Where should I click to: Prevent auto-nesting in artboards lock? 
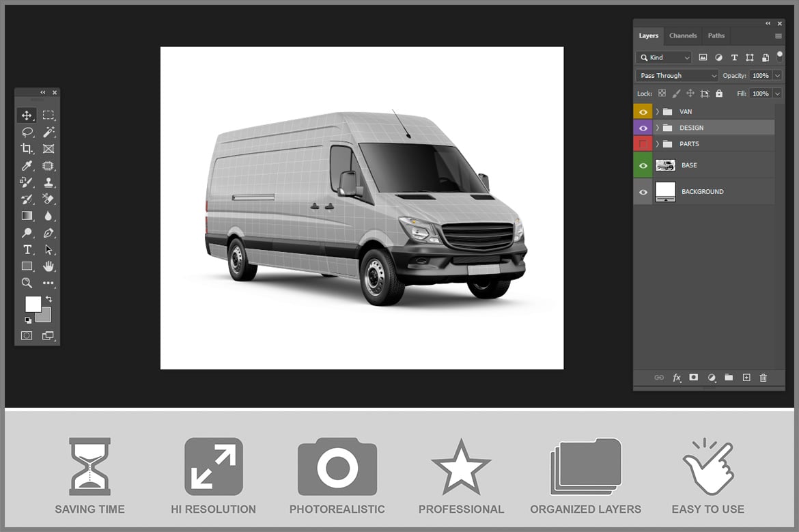(705, 94)
